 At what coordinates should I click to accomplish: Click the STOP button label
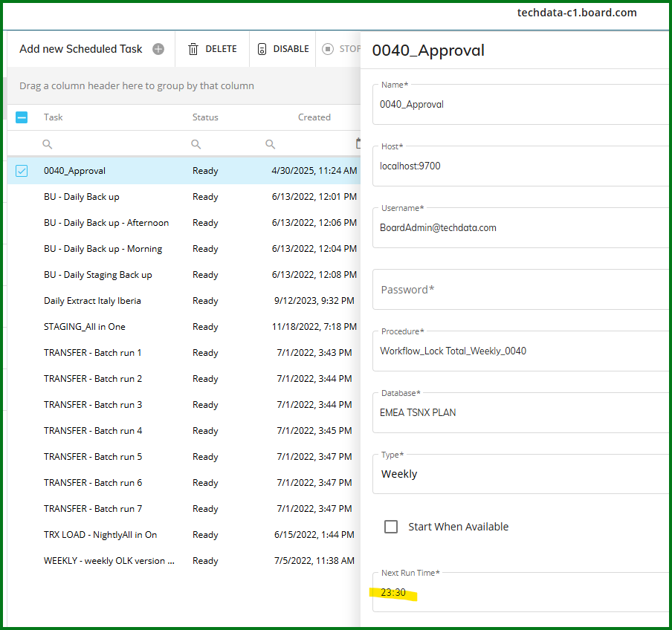pos(350,49)
